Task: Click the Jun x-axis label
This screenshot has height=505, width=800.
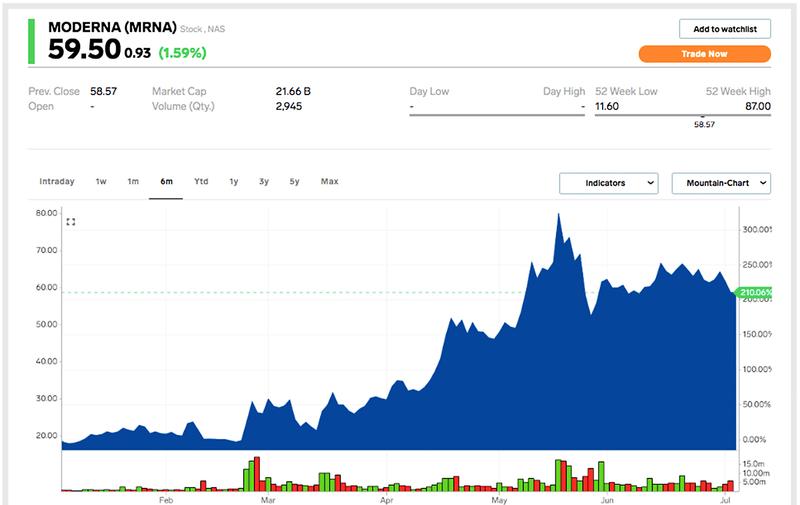Action: (x=607, y=500)
